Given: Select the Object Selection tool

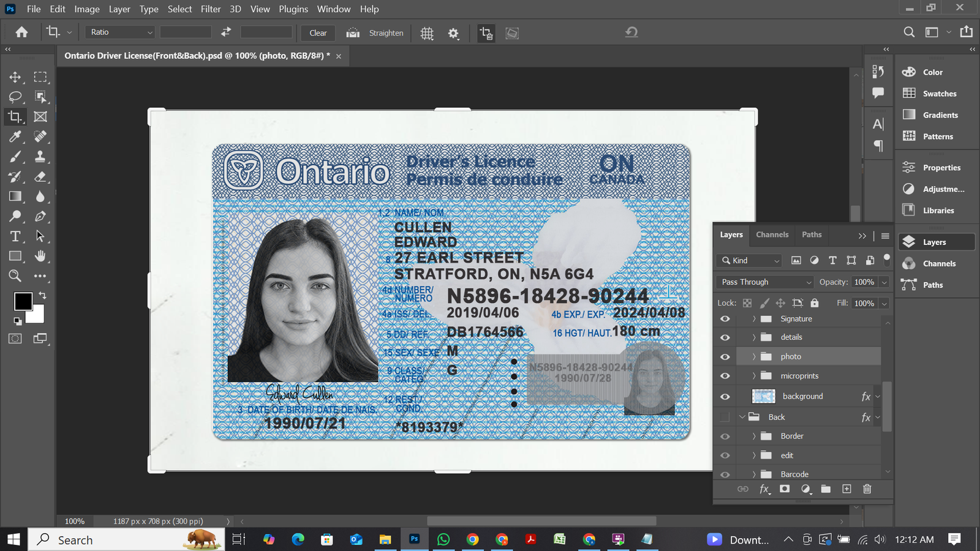Looking at the screenshot, I should (x=40, y=97).
